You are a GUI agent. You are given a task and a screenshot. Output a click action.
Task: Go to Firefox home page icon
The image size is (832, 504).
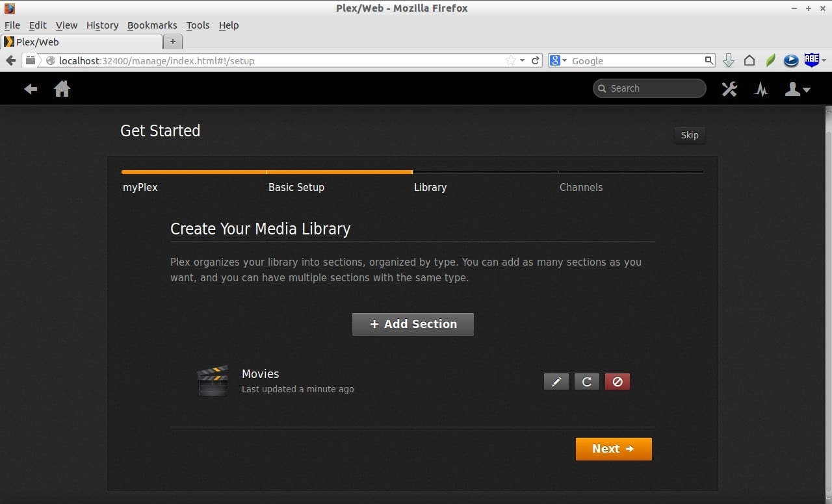click(749, 60)
